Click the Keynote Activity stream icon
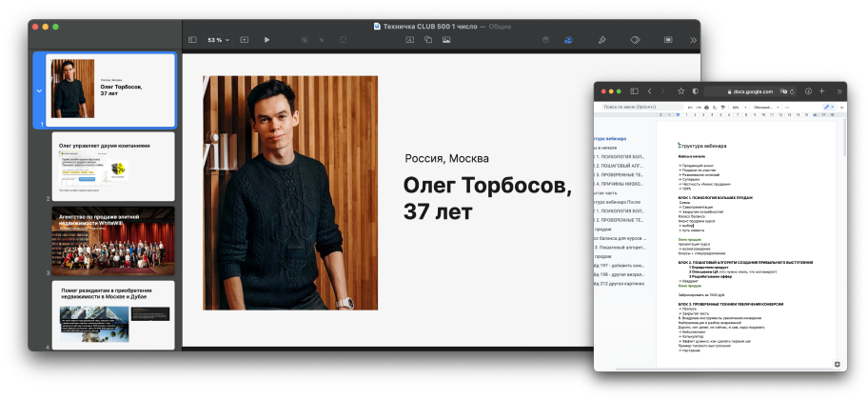 point(545,40)
